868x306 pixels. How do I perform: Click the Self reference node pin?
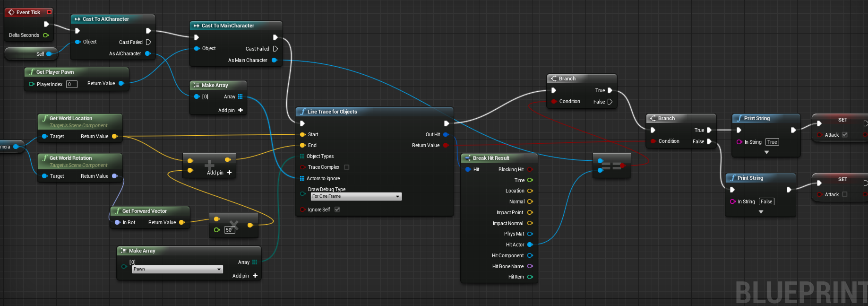pyautogui.click(x=49, y=54)
